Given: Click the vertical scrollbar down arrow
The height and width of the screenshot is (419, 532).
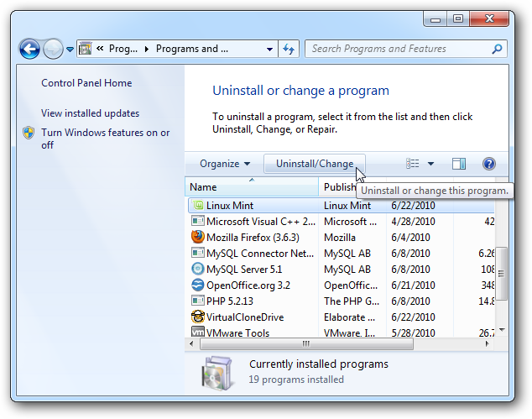Looking at the screenshot, I should click(x=502, y=330).
